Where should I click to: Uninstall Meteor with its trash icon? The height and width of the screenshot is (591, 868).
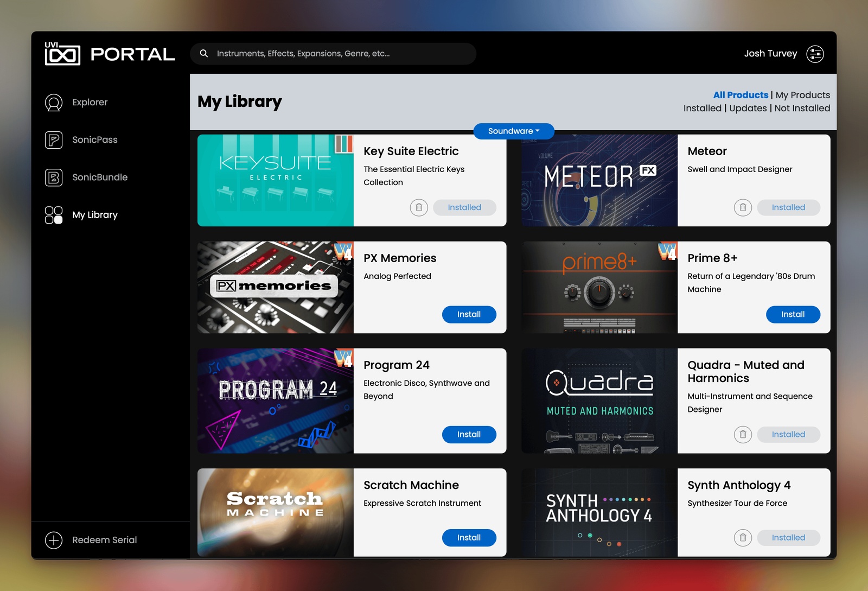tap(743, 207)
